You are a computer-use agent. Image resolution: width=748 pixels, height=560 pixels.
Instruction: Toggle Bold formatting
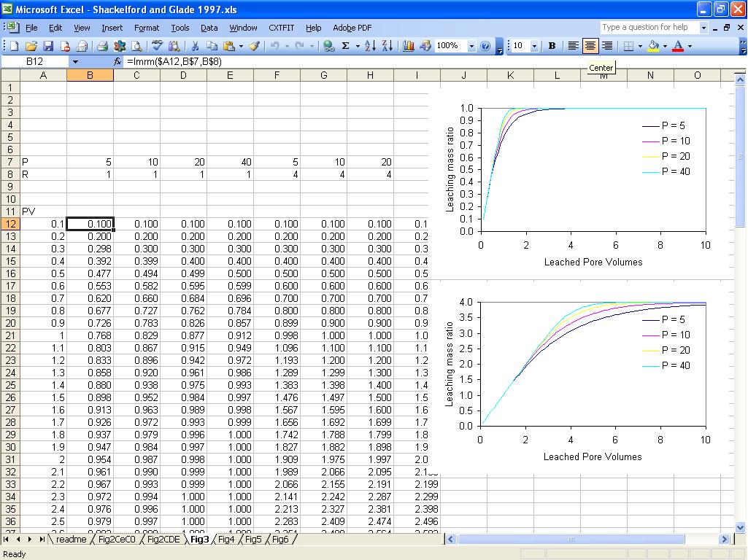click(x=552, y=46)
